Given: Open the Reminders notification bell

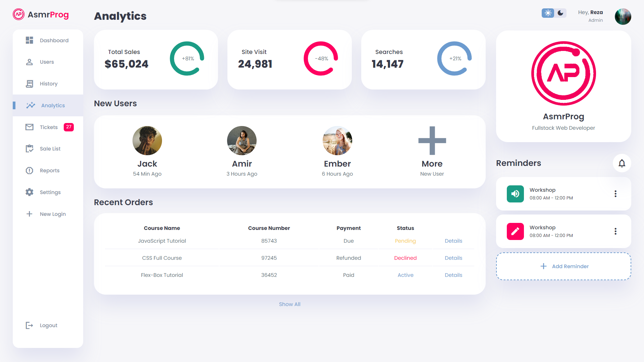Looking at the screenshot, I should 622,163.
